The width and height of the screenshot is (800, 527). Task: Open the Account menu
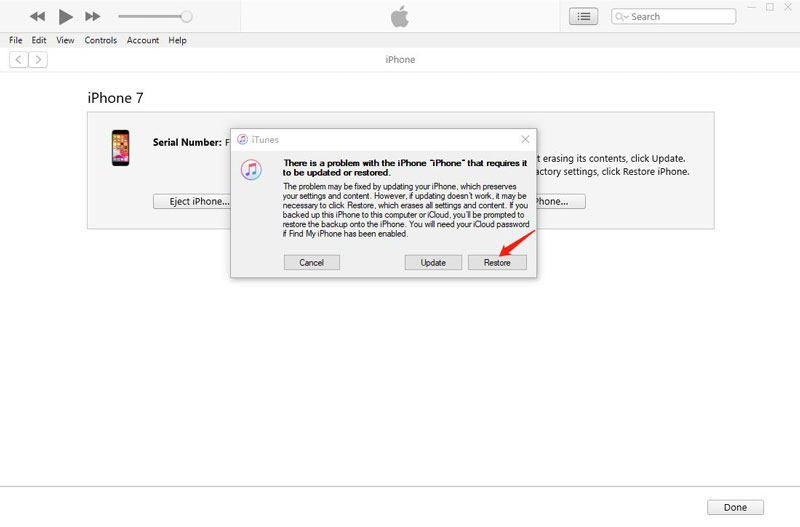pos(143,41)
